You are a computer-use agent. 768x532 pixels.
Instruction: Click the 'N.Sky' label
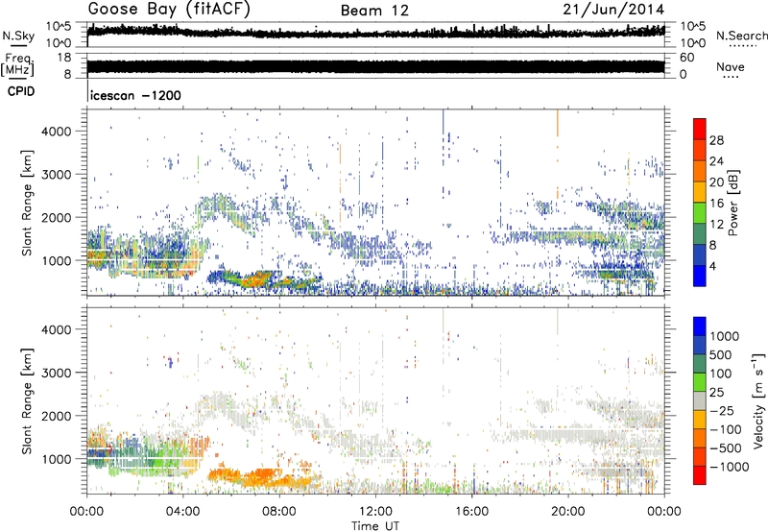point(18,36)
